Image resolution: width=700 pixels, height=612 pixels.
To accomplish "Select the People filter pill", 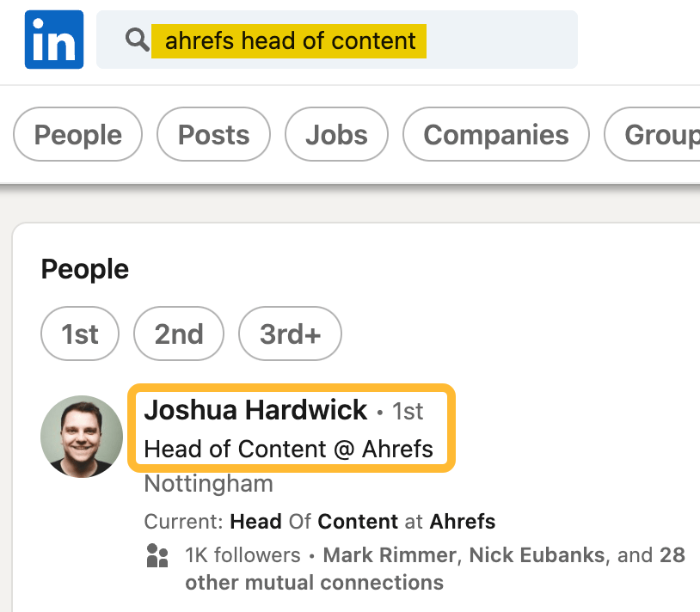I will [x=77, y=134].
